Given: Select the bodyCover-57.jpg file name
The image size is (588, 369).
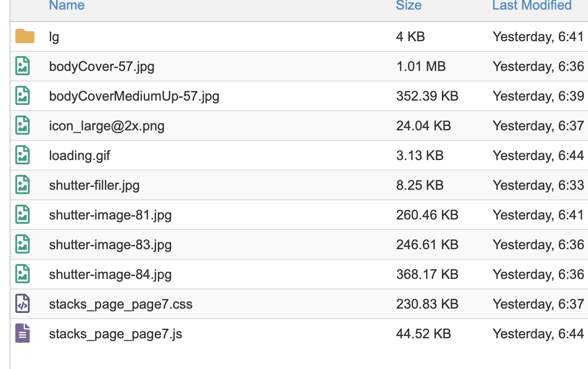Looking at the screenshot, I should pyautogui.click(x=102, y=67).
